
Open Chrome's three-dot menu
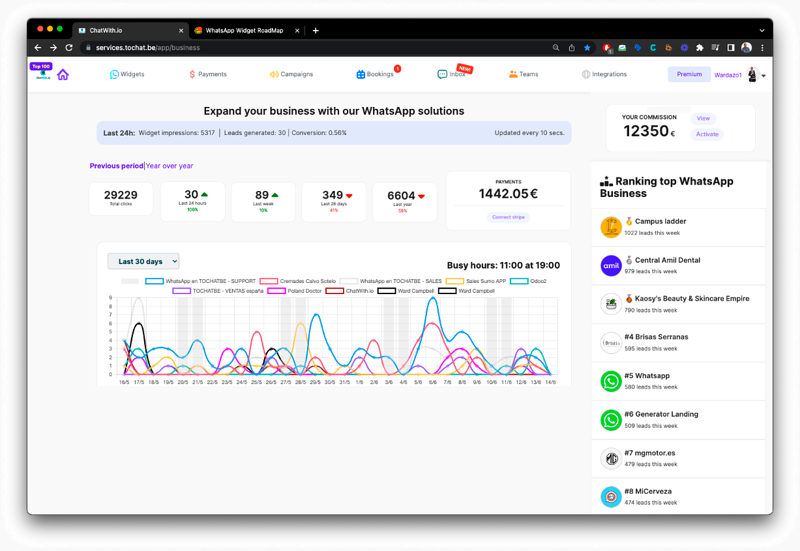tap(762, 47)
